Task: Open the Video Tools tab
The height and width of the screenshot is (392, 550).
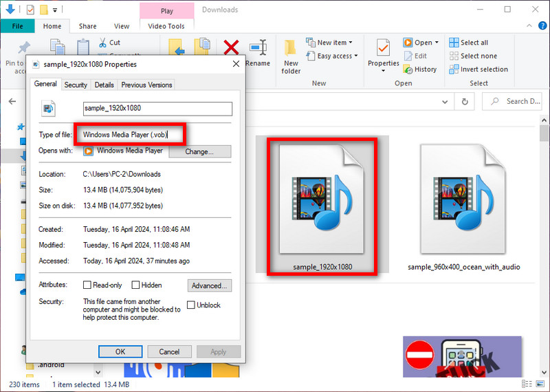Action: coord(166,26)
